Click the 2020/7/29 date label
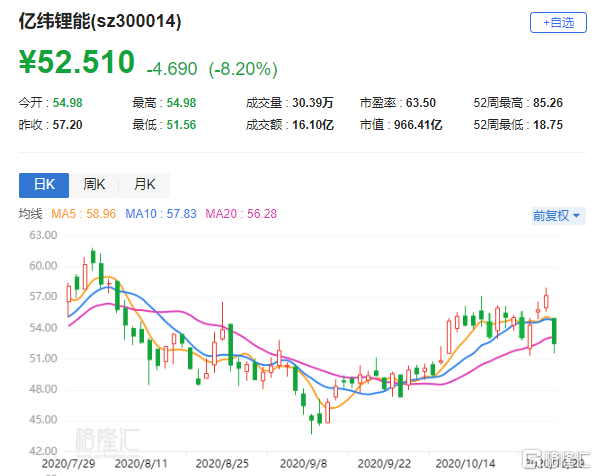 (x=69, y=464)
